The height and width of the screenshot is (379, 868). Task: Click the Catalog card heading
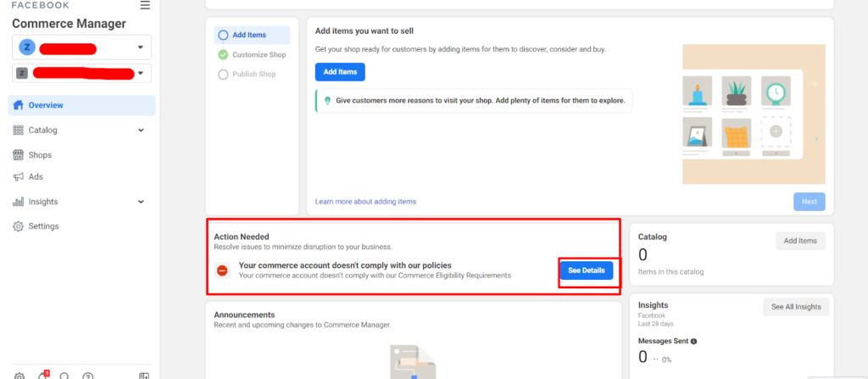653,237
